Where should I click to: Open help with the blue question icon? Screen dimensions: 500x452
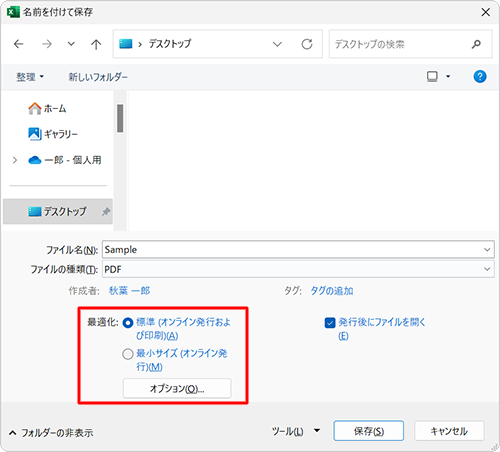tap(480, 77)
